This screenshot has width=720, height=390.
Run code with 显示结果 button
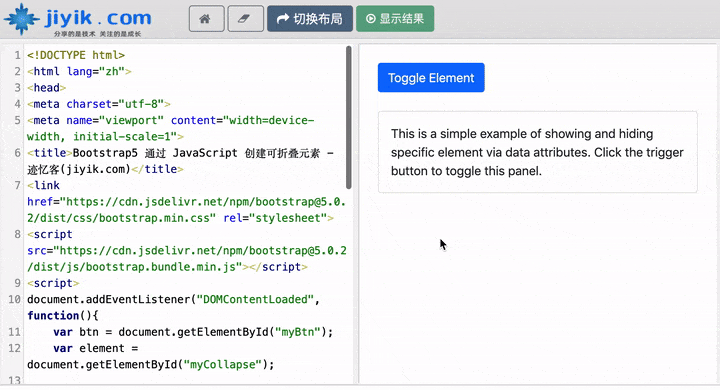[x=395, y=18]
